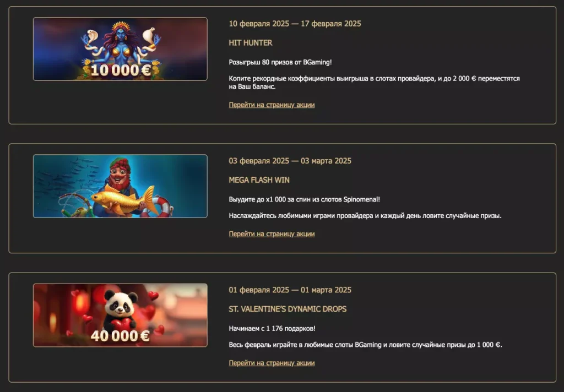Image resolution: width=564 pixels, height=392 pixels.
Task: Open the HIT HUNTER promotion page link
Action: 272,105
